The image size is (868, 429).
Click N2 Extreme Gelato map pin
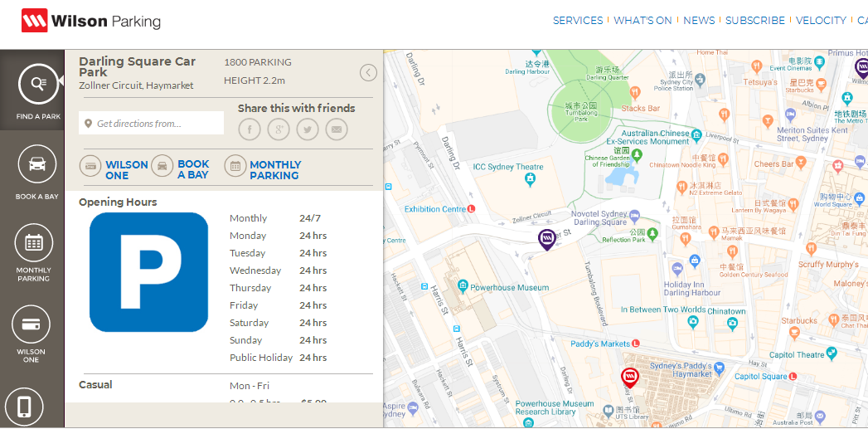pyautogui.click(x=682, y=186)
